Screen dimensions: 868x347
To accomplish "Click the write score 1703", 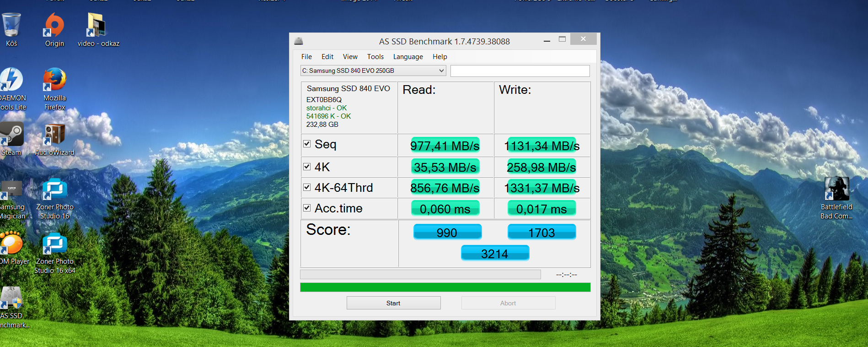I will tap(541, 232).
